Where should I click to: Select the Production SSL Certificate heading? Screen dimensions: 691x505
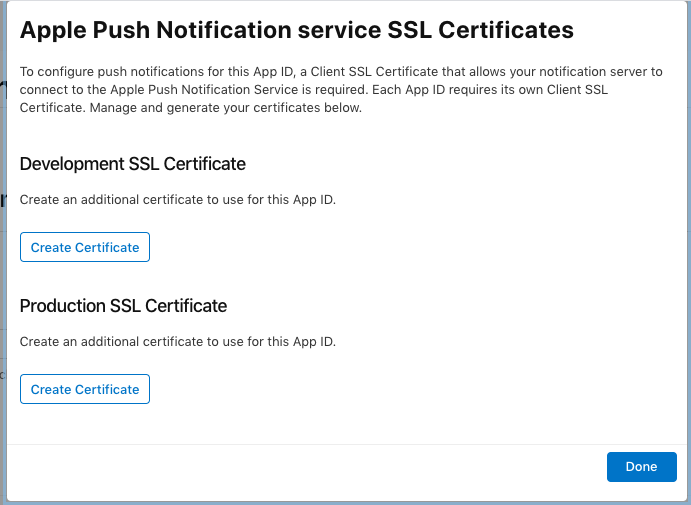[123, 306]
